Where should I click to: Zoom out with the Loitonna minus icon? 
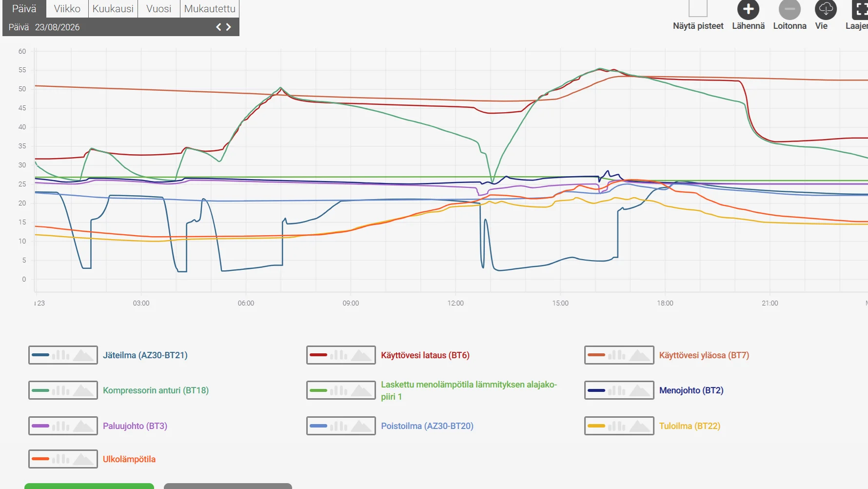point(789,9)
